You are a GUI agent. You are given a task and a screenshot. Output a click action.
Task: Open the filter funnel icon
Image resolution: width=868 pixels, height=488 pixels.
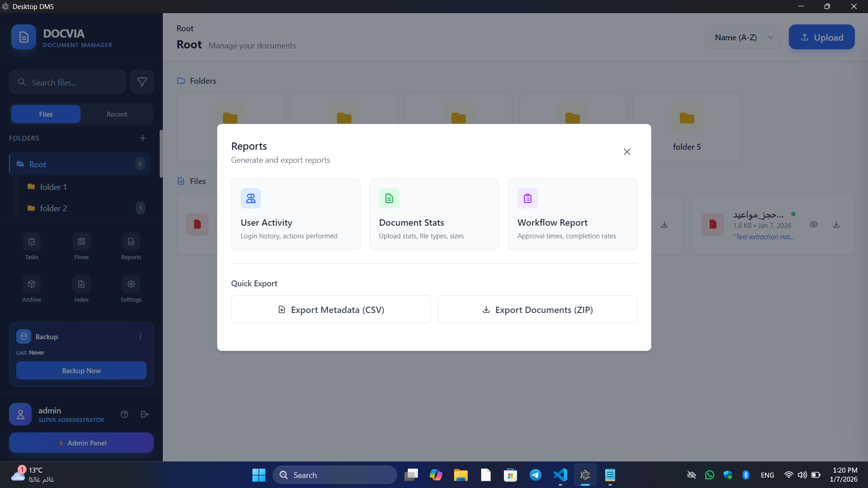[142, 82]
